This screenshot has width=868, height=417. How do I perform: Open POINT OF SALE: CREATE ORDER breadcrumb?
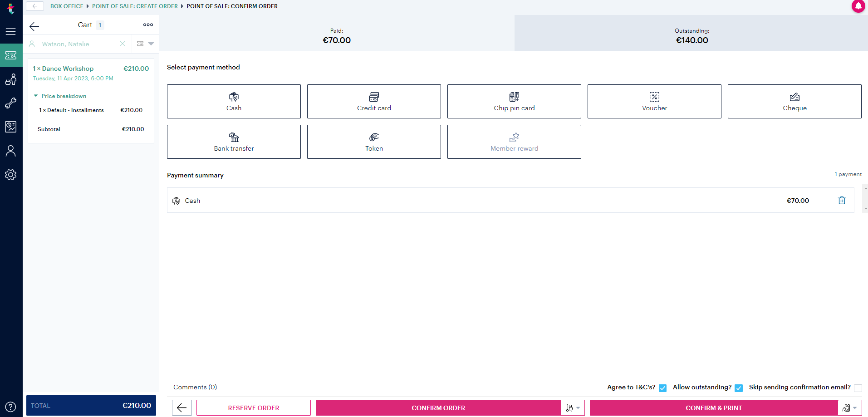135,6
